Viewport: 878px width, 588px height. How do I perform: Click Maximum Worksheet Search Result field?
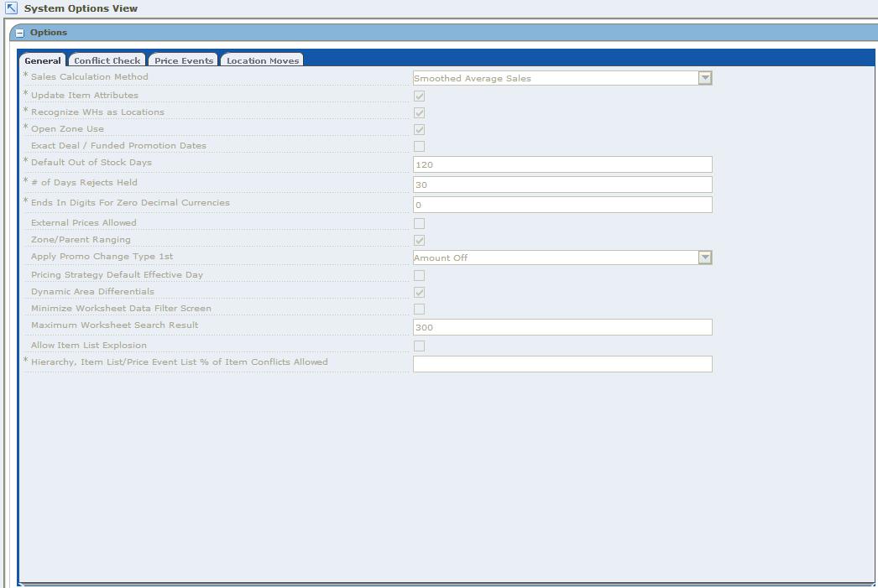coord(562,327)
